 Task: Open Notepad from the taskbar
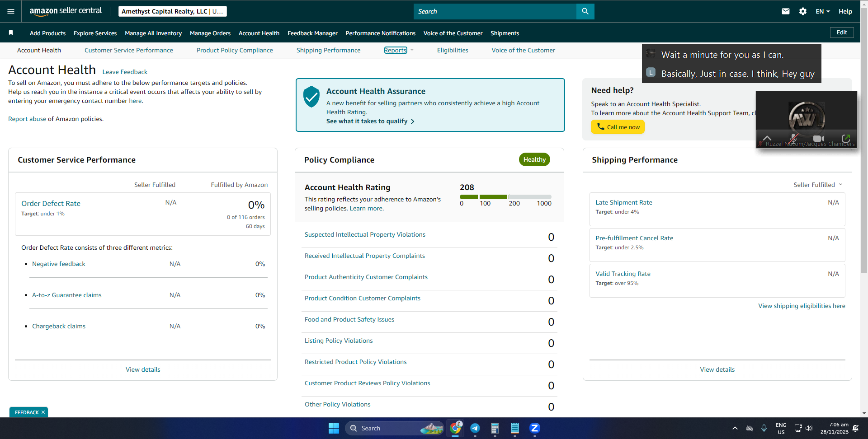515,428
